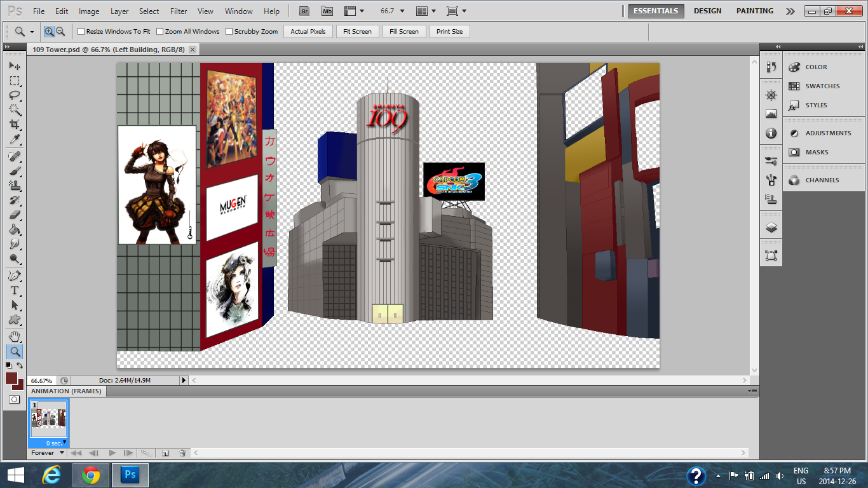Pick the Eyedropper tool
This screenshot has height=488, width=868.
(15, 140)
